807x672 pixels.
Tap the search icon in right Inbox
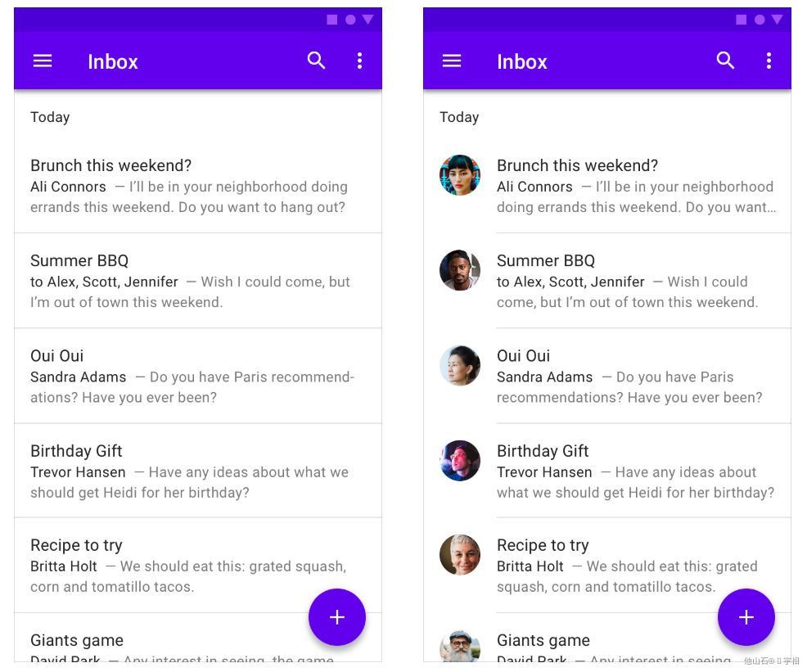[725, 61]
